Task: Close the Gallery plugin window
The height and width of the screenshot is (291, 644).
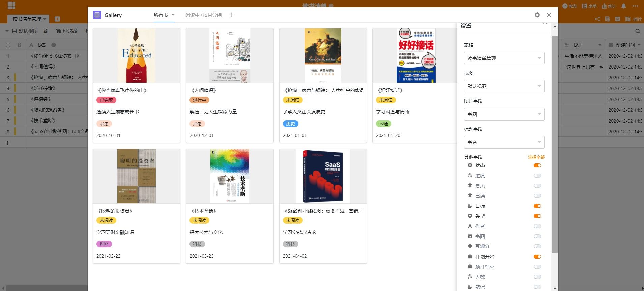Action: click(549, 15)
